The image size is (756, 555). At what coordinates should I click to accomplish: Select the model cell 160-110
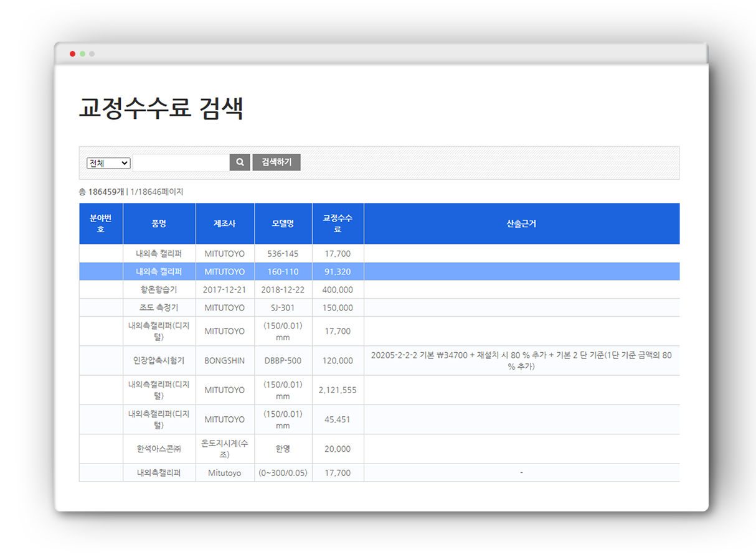coord(283,272)
